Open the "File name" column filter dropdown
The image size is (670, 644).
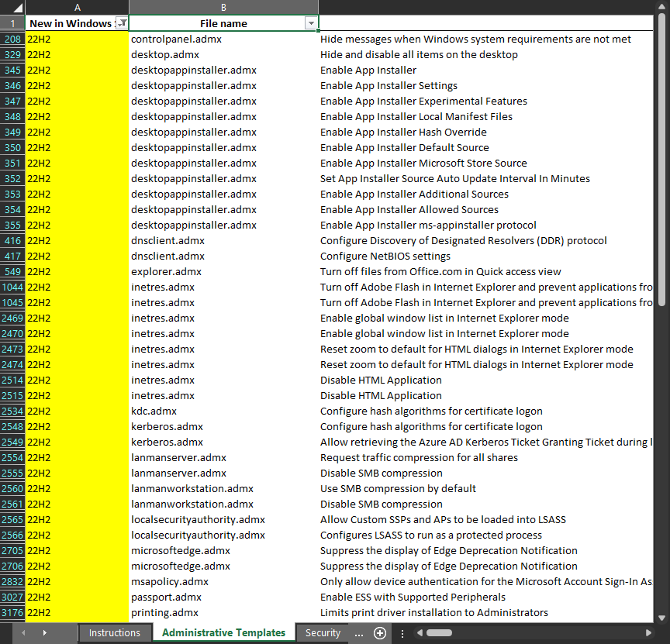coord(311,23)
